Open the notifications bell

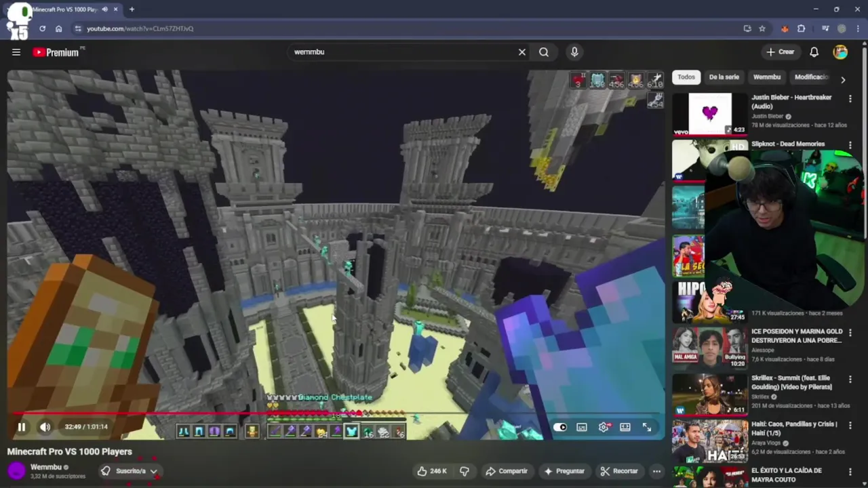point(814,52)
